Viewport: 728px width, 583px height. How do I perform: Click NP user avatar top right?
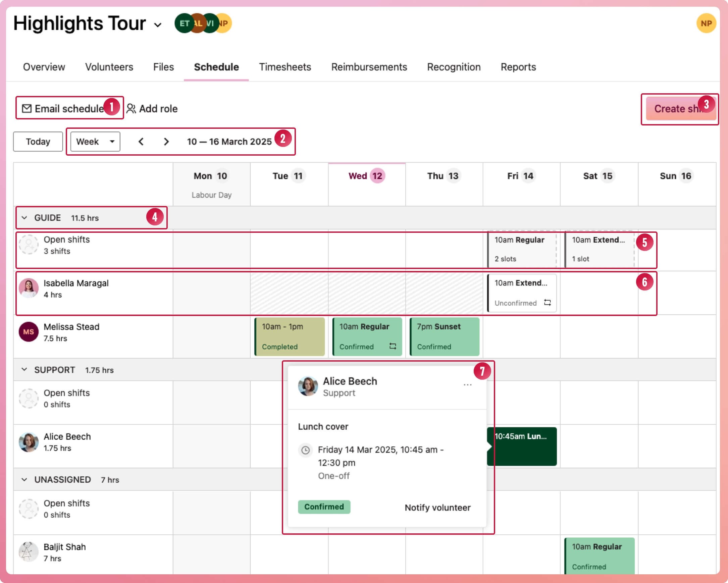(706, 23)
